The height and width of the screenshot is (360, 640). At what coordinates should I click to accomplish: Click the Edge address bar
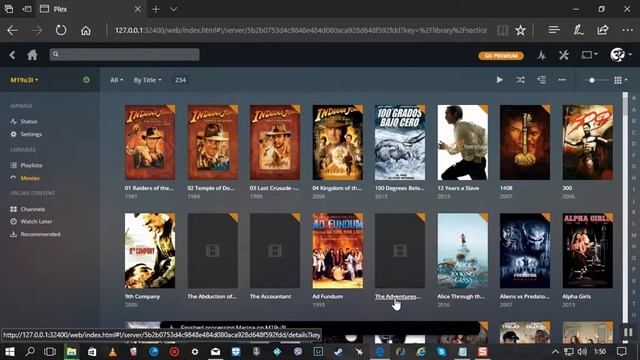(300, 30)
